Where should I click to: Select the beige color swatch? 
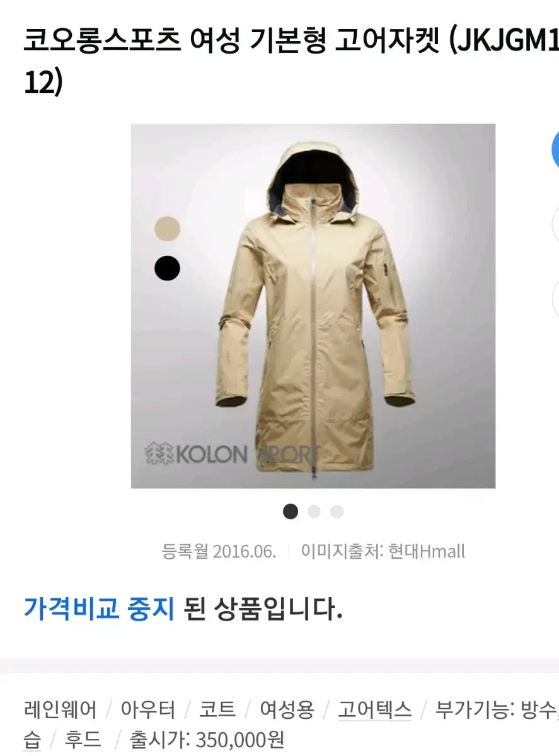click(167, 229)
